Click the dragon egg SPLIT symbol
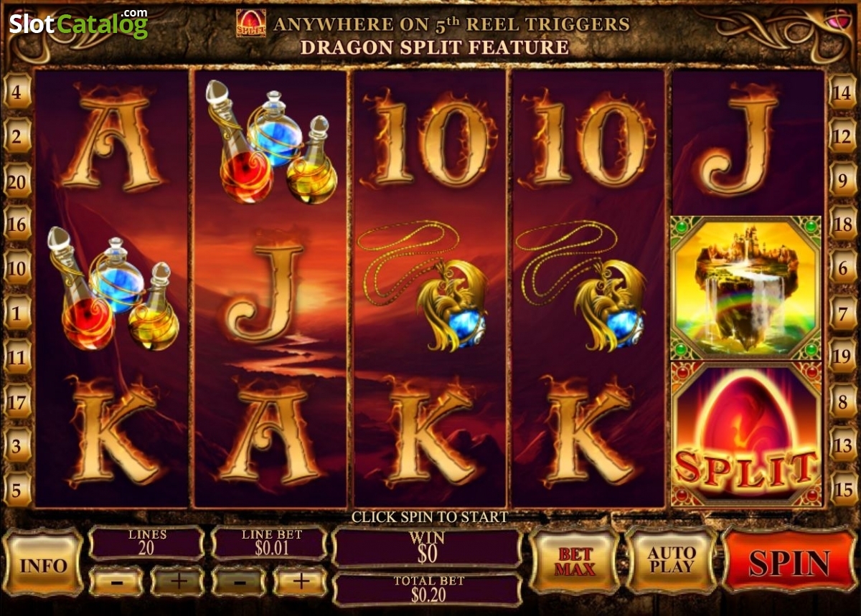This screenshot has height=616, width=861. point(747,434)
